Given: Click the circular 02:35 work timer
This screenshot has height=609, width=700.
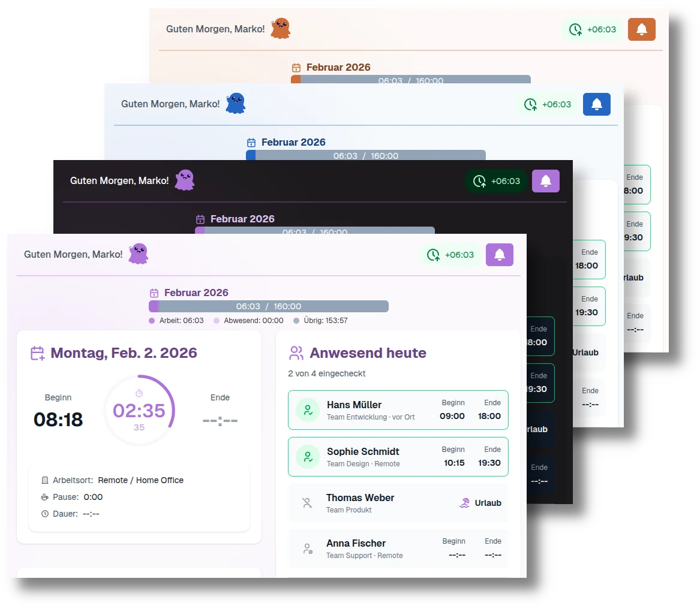Looking at the screenshot, I should click(139, 411).
